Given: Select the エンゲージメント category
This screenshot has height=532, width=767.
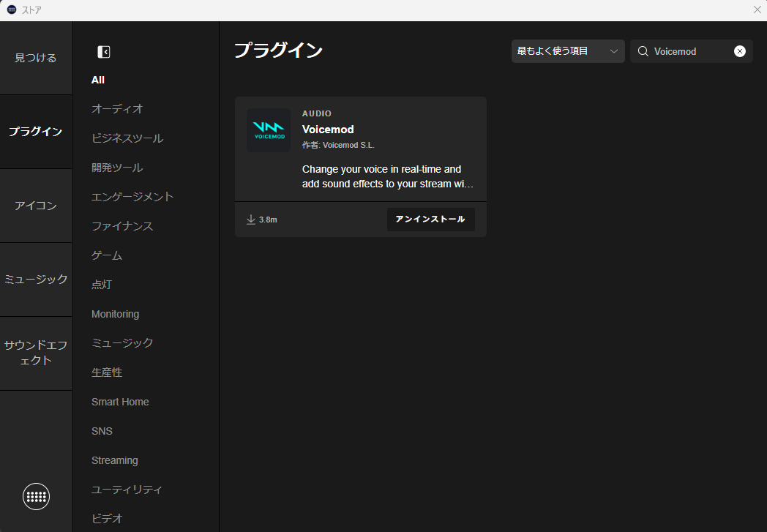Looking at the screenshot, I should [x=132, y=197].
